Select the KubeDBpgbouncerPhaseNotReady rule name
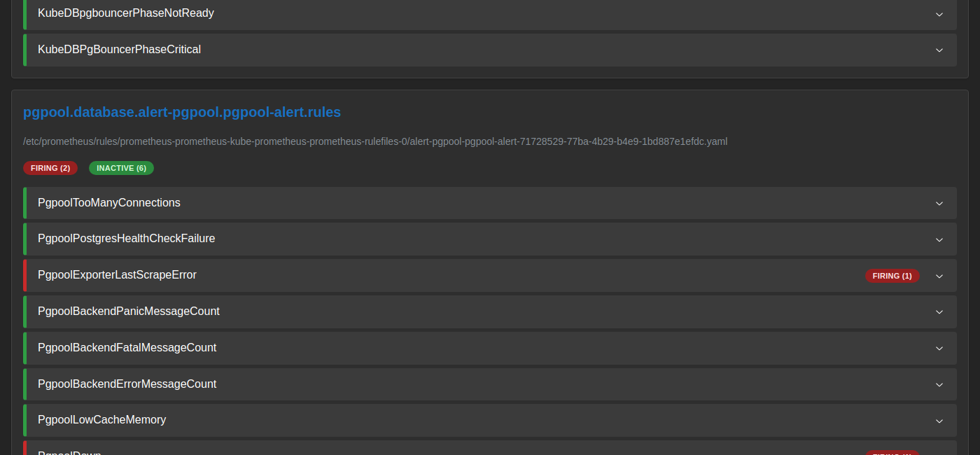980x455 pixels. coord(126,13)
